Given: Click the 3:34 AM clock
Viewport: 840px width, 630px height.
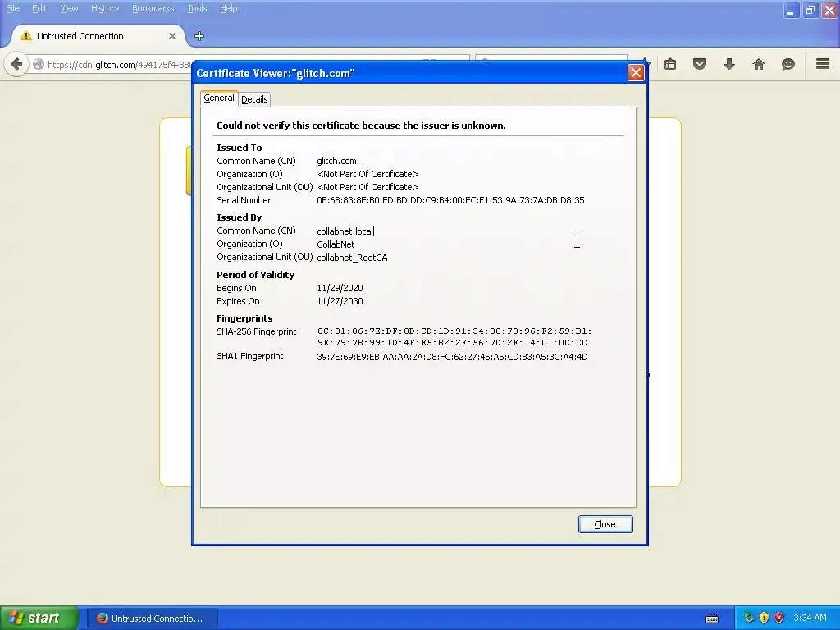Looking at the screenshot, I should pyautogui.click(x=810, y=618).
